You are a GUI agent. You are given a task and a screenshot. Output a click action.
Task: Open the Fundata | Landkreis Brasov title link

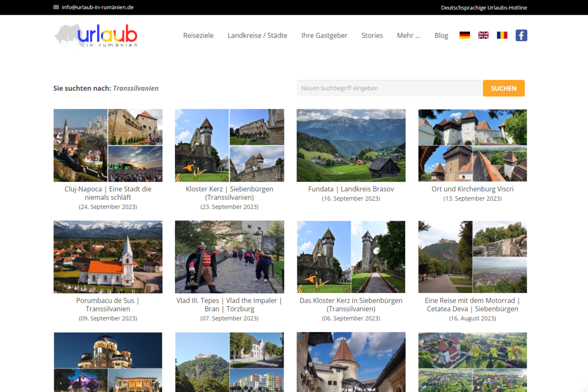[x=351, y=189]
